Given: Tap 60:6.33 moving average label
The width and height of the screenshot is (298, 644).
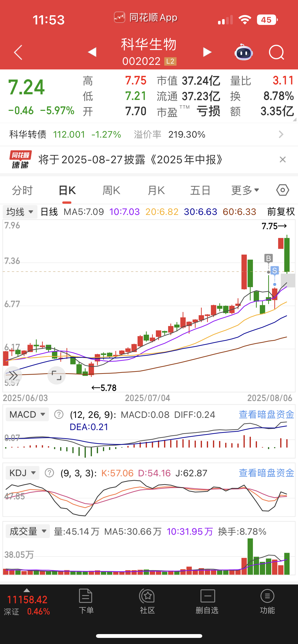Looking at the screenshot, I should (x=239, y=212).
